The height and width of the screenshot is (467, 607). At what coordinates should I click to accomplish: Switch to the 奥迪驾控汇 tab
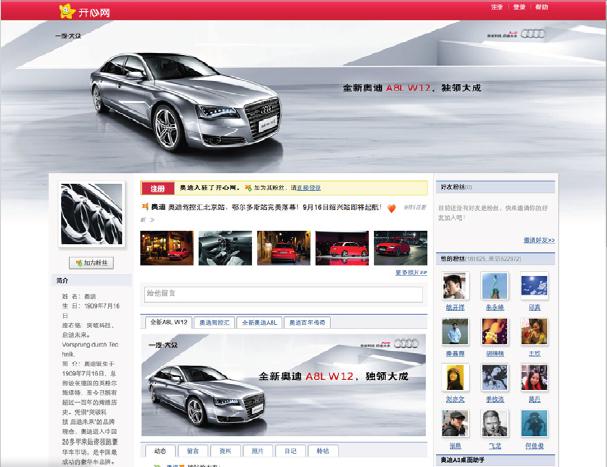click(x=214, y=323)
